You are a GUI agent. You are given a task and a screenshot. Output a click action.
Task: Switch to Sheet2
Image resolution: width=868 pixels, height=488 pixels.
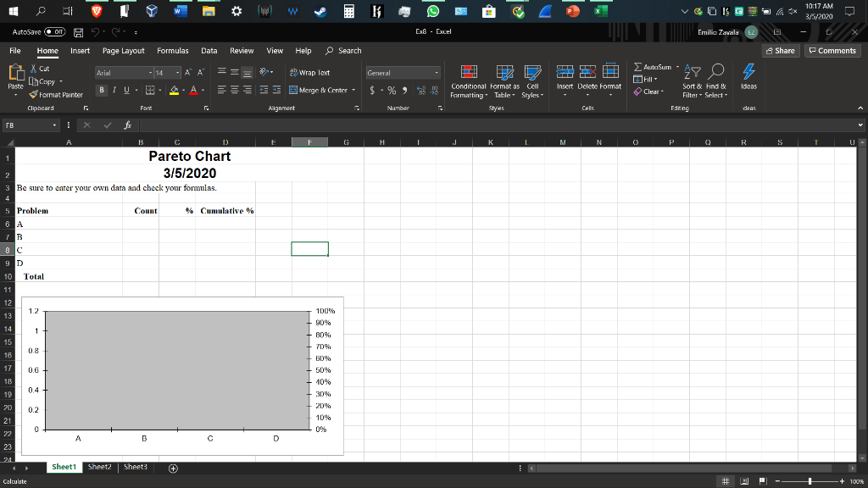99,466
